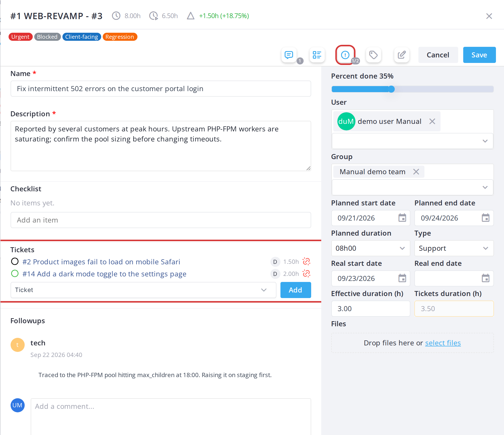Open calendar for Planned end date

point(486,218)
